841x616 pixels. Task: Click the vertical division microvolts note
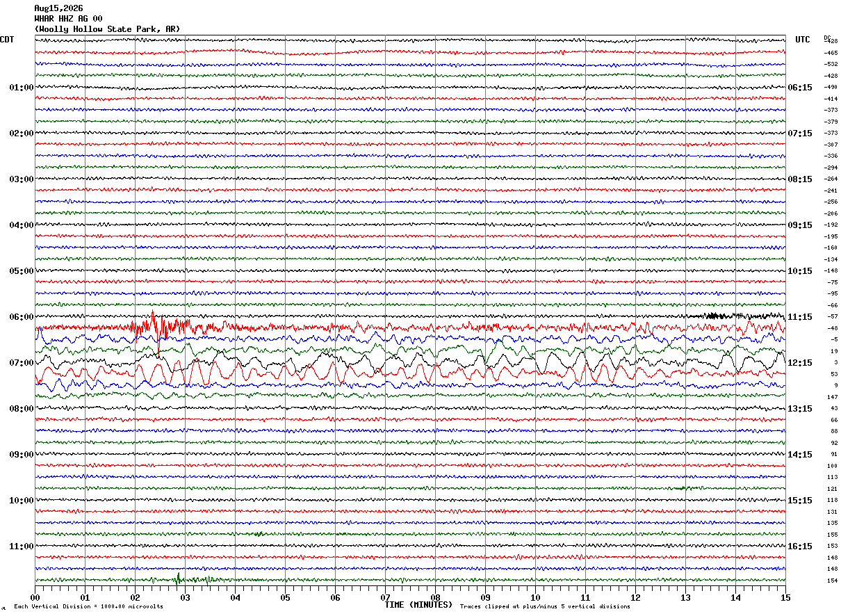[x=88, y=606]
